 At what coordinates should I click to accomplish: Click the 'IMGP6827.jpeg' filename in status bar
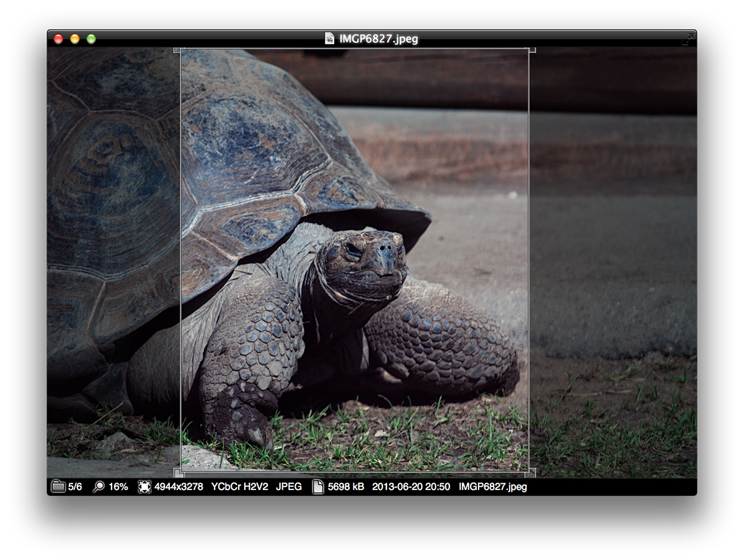tap(493, 487)
